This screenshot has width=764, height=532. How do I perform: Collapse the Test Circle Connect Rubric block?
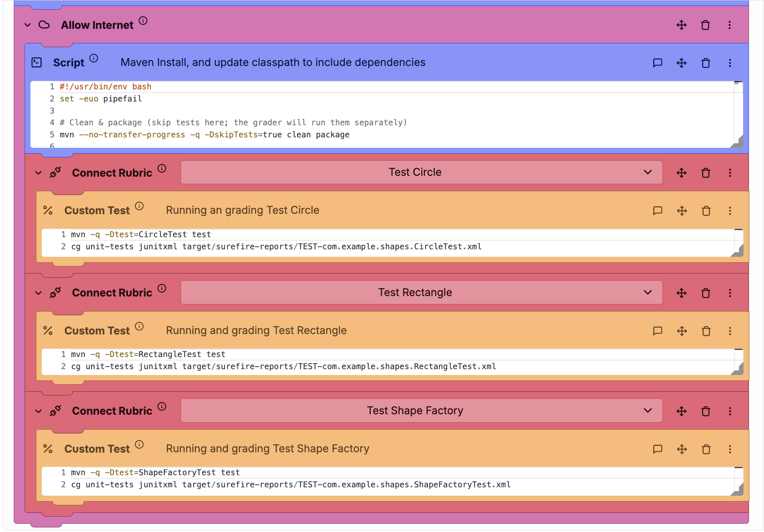[x=38, y=173]
